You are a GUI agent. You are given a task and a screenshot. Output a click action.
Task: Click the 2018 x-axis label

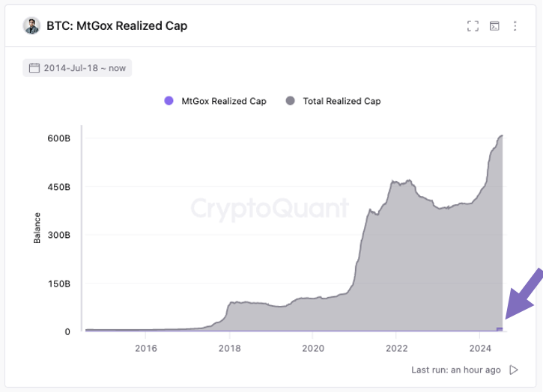[x=229, y=348]
